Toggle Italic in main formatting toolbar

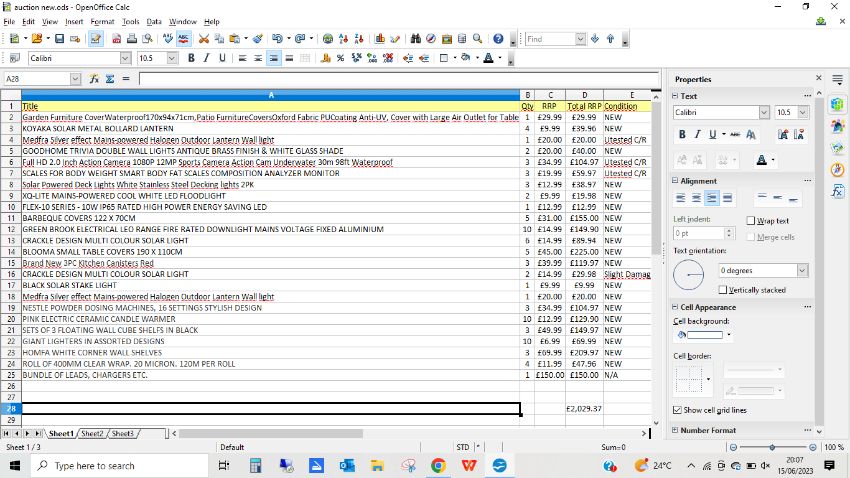(x=207, y=58)
